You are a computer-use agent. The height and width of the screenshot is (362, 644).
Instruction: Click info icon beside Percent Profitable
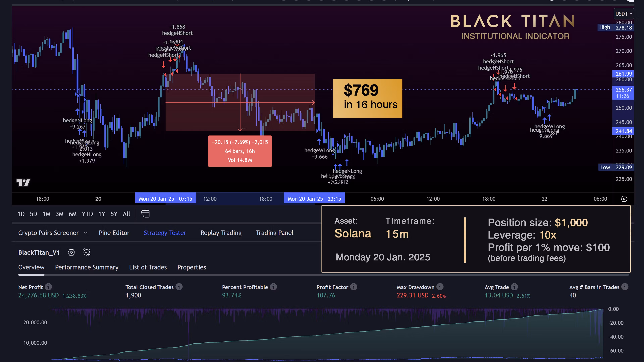[x=273, y=287]
